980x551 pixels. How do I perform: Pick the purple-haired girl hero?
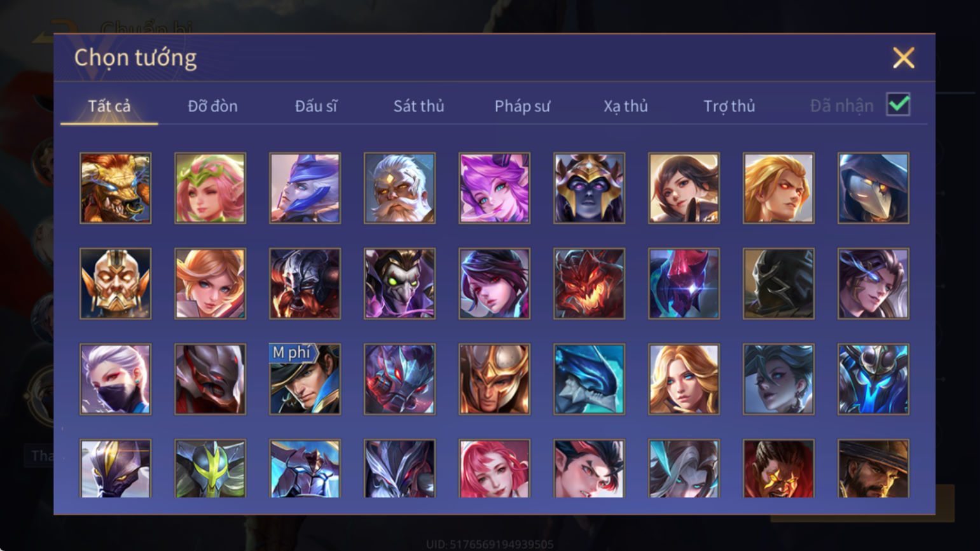(494, 188)
